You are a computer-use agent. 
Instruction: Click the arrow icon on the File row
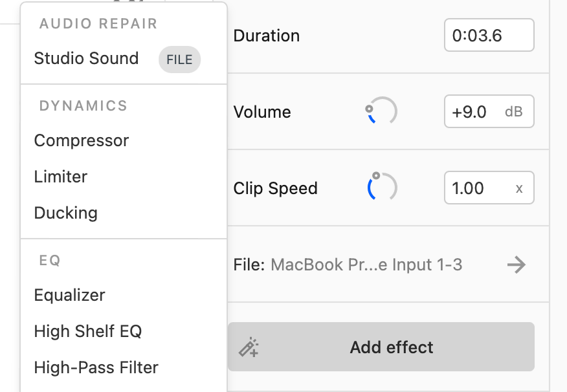pyautogui.click(x=517, y=264)
